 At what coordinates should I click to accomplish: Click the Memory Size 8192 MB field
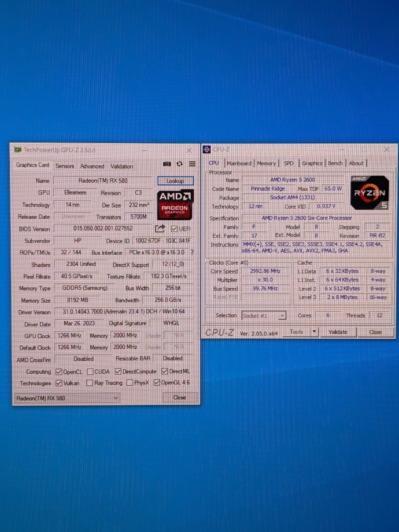pos(78,300)
